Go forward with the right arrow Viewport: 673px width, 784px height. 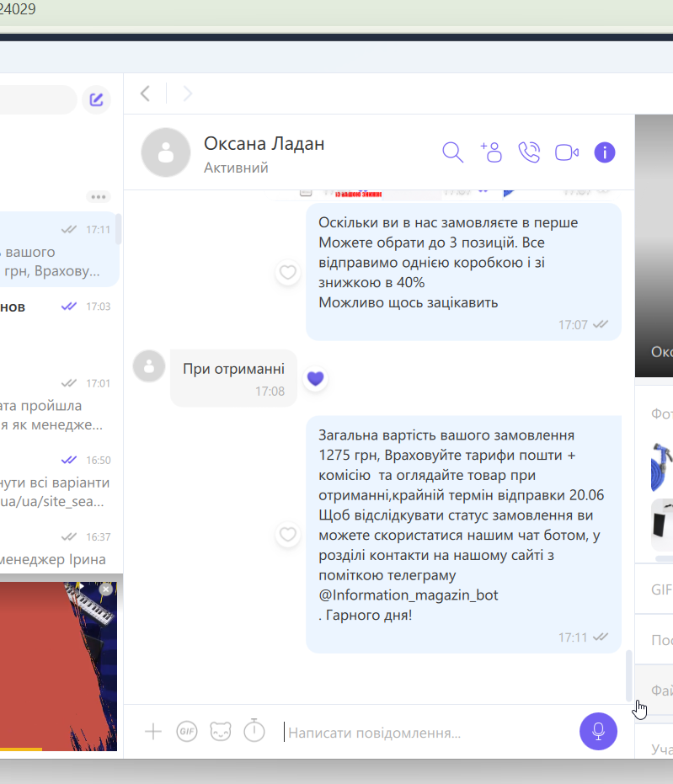(188, 93)
